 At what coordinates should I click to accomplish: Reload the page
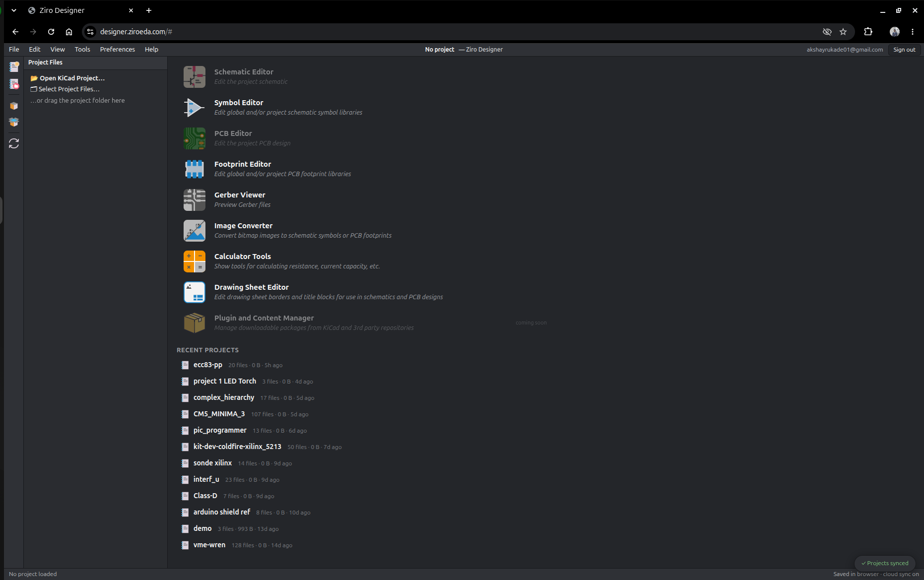(x=51, y=32)
